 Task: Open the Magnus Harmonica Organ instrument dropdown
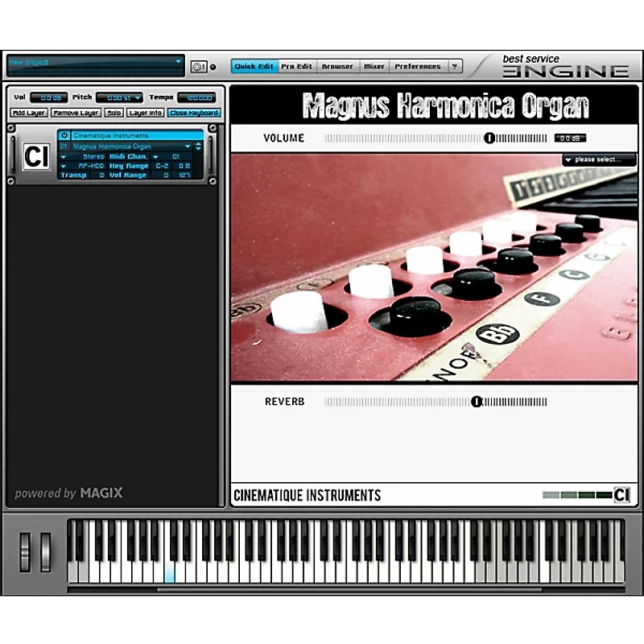click(x=188, y=147)
